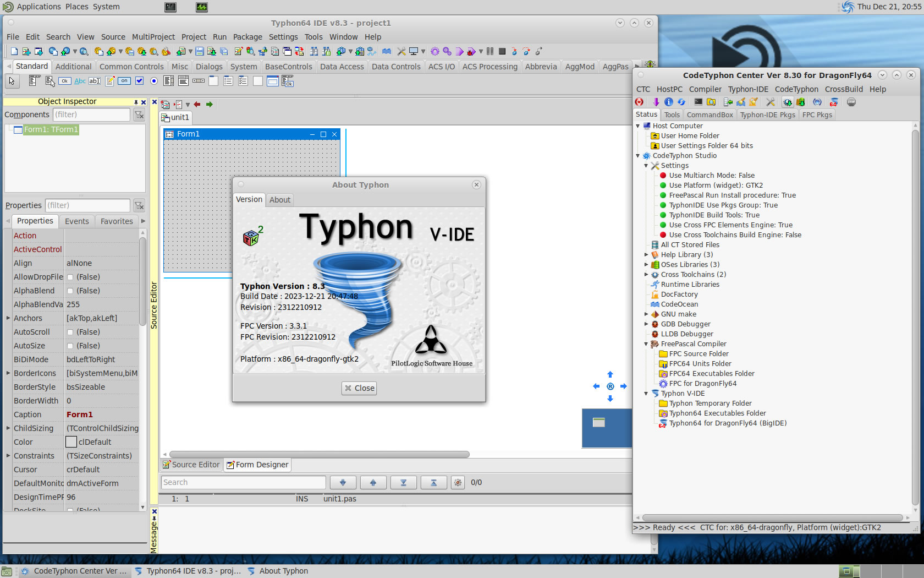The height and width of the screenshot is (578, 924).
Task: Click the form designer horizontal scrollbar
Action: click(319, 455)
